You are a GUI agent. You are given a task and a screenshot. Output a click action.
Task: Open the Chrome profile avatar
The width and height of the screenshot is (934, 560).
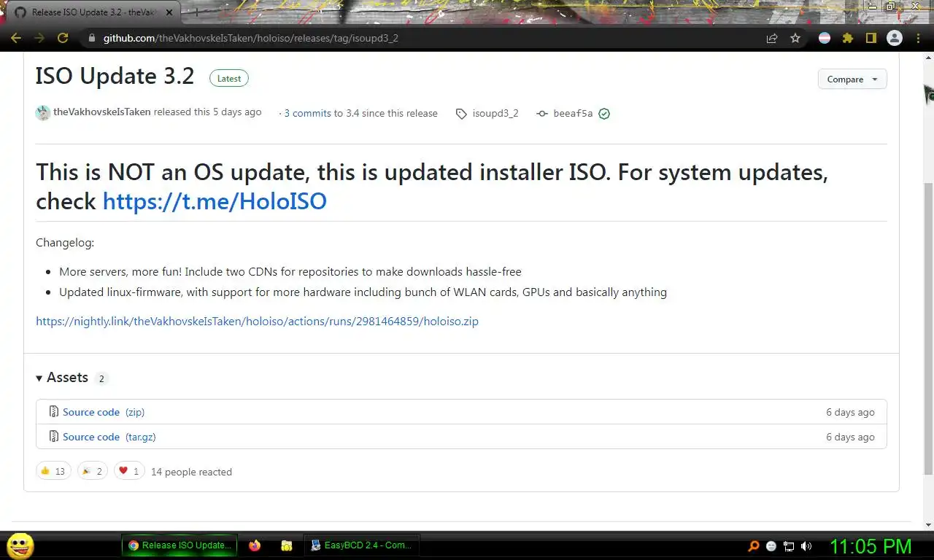click(x=895, y=38)
